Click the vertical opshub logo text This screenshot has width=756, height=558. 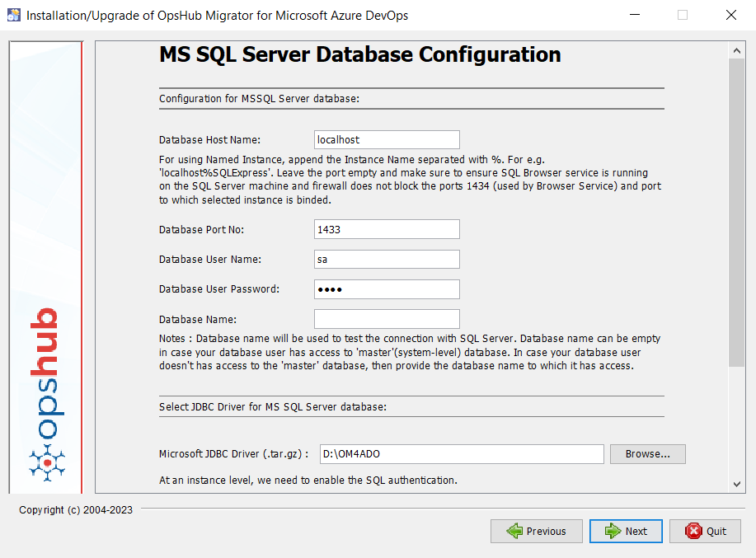(x=47, y=373)
